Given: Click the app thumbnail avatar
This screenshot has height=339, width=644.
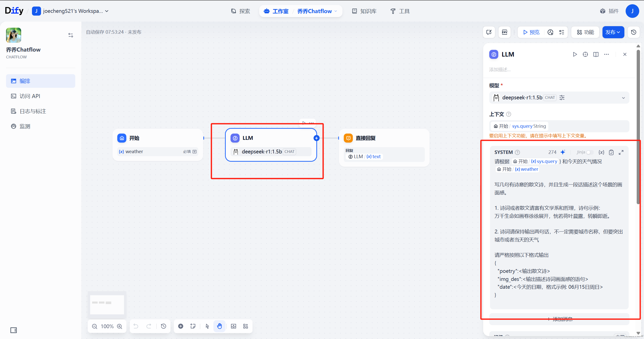Looking at the screenshot, I should (x=14, y=35).
